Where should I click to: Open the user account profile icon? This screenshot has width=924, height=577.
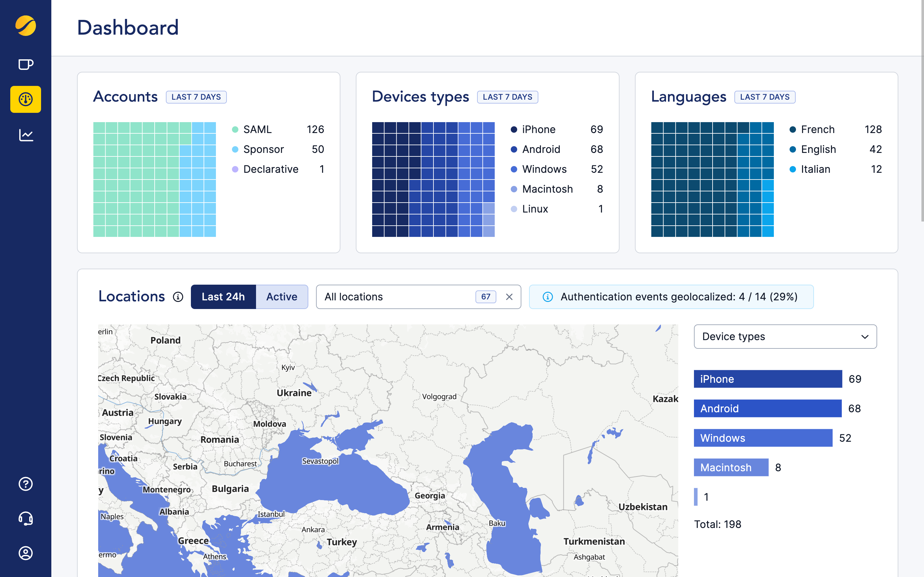click(26, 553)
